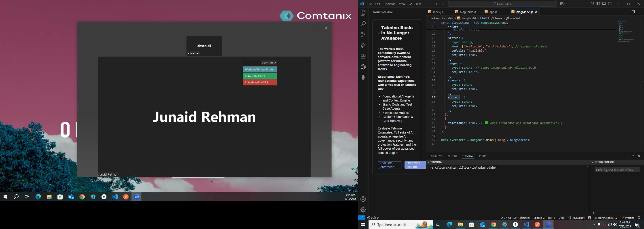Image resolution: width=644 pixels, height=229 pixels.
Task: Click the Go Forward arrow in title bar
Action: click(x=443, y=4)
